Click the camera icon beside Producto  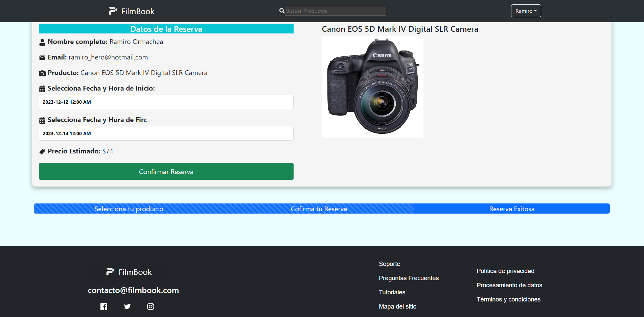tap(42, 73)
